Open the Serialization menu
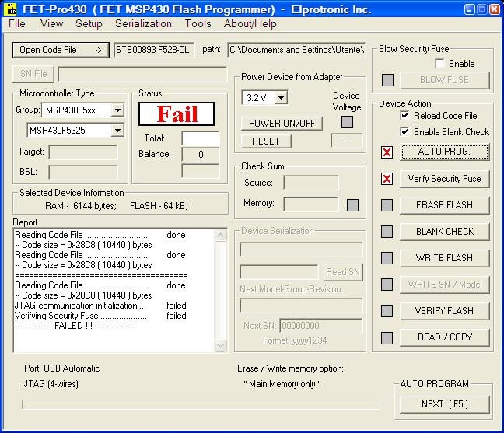This screenshot has width=504, height=433. [x=143, y=24]
